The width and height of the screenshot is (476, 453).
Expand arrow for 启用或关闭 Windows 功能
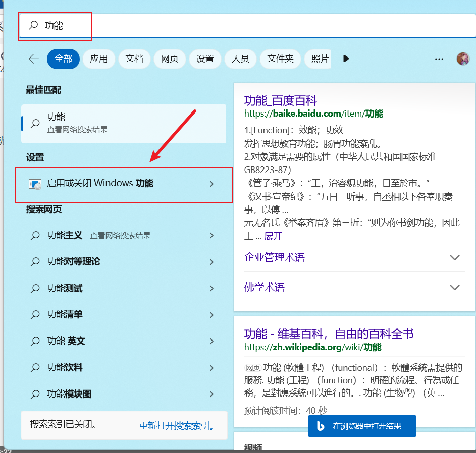211,184
